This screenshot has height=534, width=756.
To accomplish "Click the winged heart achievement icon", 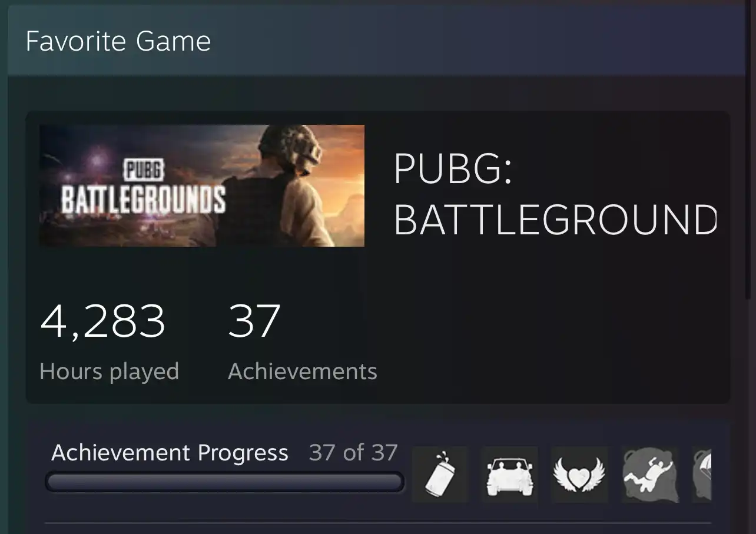I will (579, 475).
